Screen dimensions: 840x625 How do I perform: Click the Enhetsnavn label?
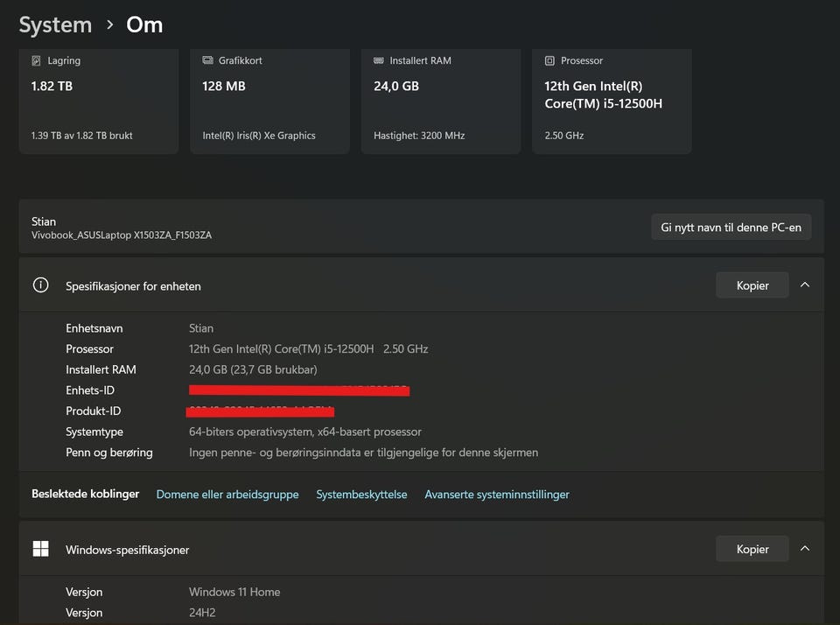coord(94,328)
